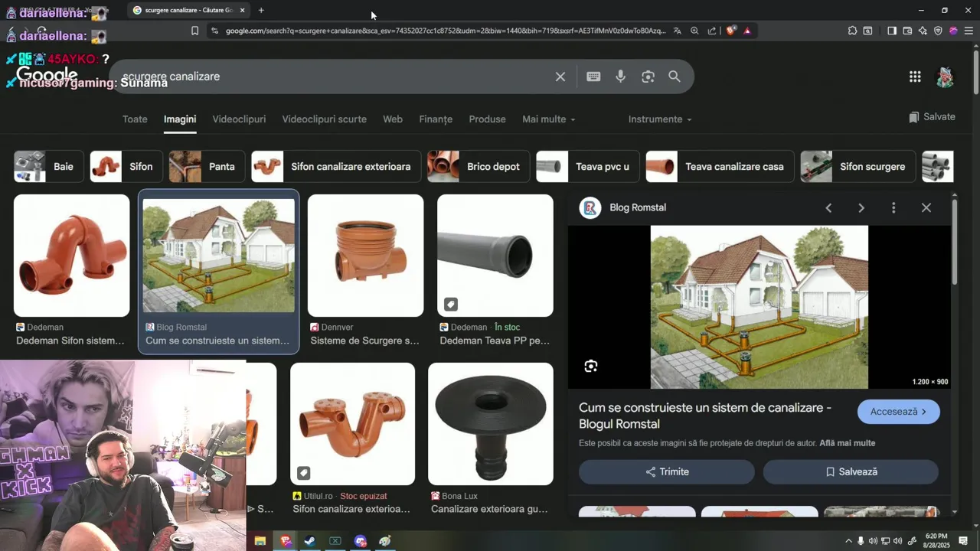Open the Află mai multe link
The image size is (980, 551).
848,443
